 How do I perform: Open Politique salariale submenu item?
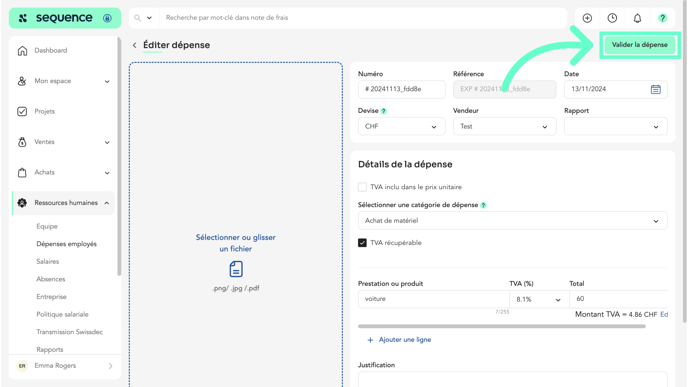[x=62, y=314]
